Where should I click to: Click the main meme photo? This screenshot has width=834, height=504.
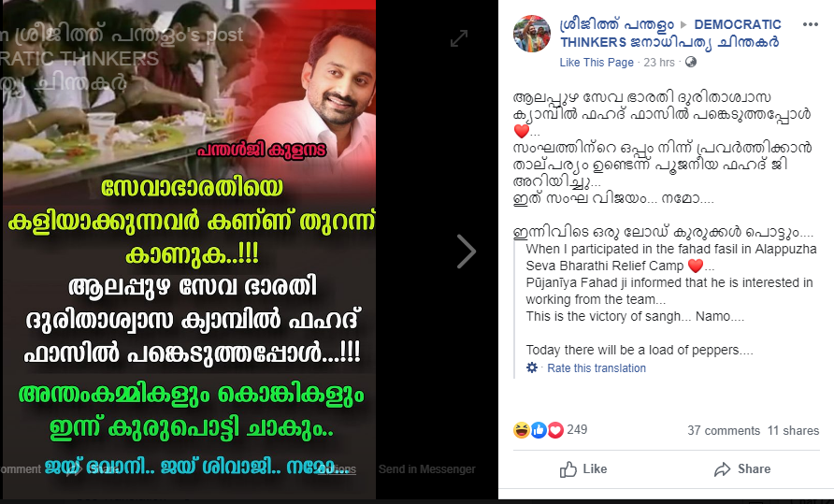pyautogui.click(x=189, y=251)
